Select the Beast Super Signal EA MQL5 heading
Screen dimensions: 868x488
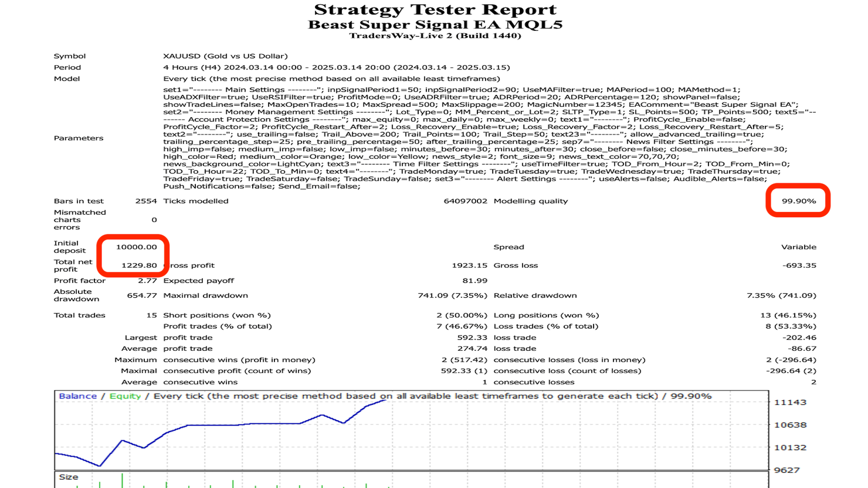(x=435, y=25)
